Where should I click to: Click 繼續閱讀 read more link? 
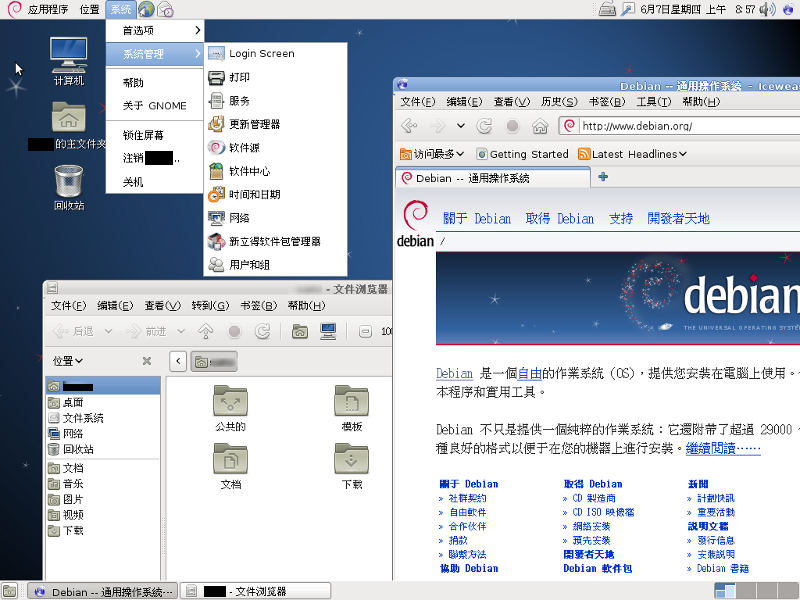point(723,448)
